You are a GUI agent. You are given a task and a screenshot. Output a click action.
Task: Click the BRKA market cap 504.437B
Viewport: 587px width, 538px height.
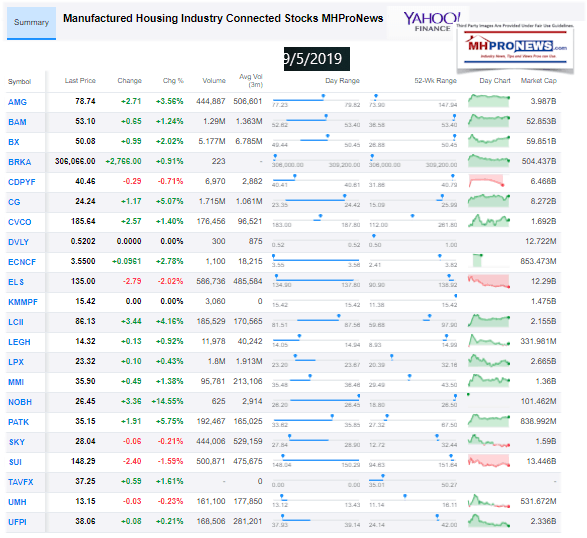539,161
